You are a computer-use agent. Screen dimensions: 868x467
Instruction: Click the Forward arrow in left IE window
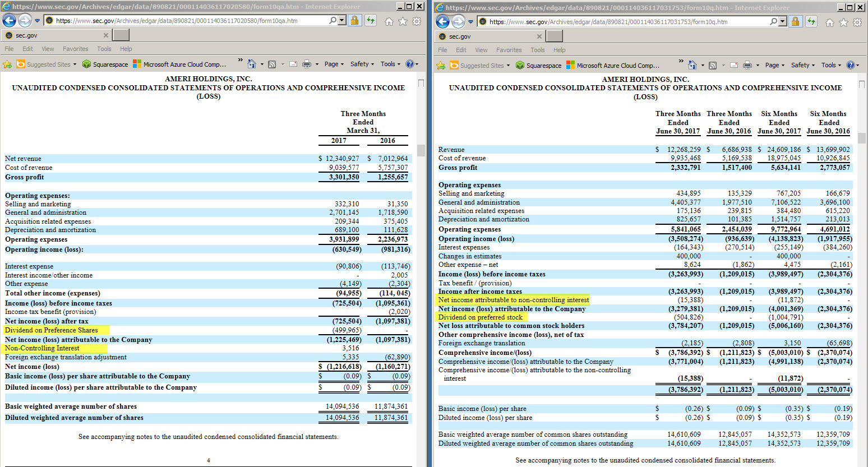pyautogui.click(x=25, y=21)
